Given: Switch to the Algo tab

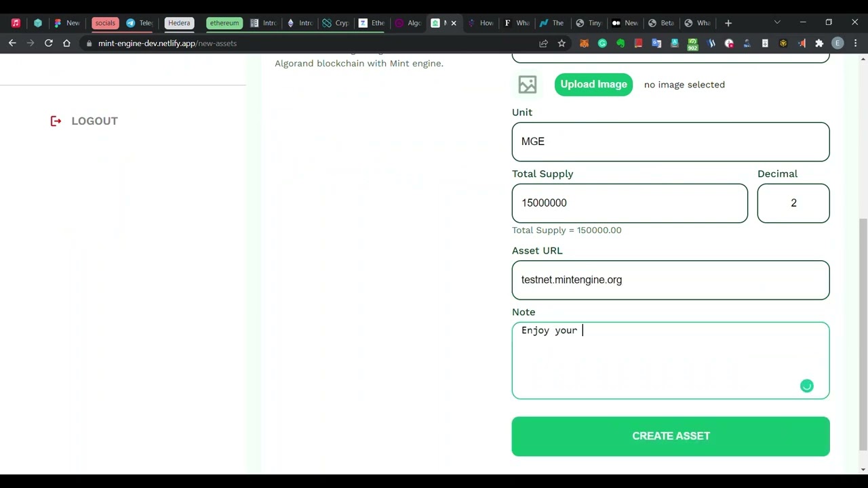Looking at the screenshot, I should pos(409,23).
